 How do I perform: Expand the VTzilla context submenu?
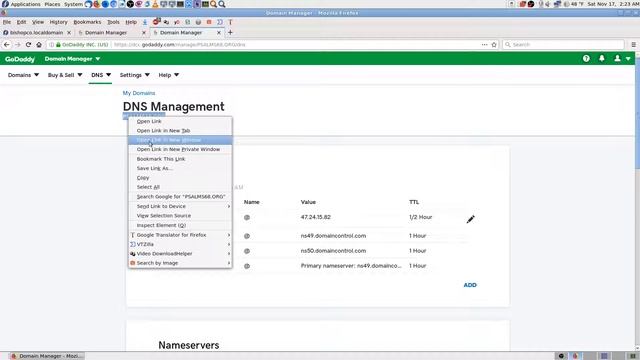[x=180, y=244]
